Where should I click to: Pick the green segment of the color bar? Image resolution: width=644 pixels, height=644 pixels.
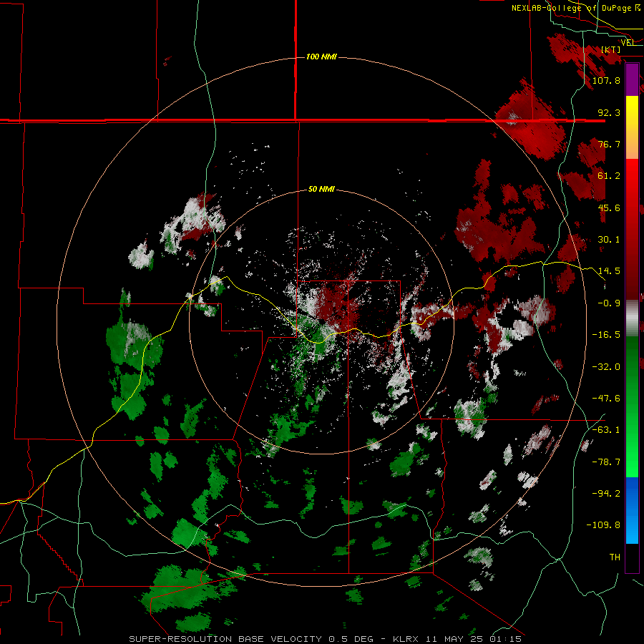tap(632, 406)
